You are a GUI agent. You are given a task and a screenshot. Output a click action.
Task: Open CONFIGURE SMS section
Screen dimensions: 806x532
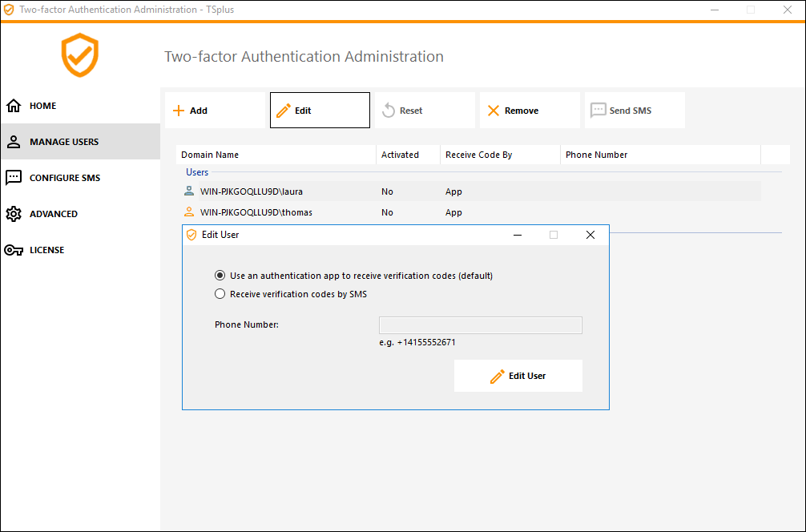(81, 177)
